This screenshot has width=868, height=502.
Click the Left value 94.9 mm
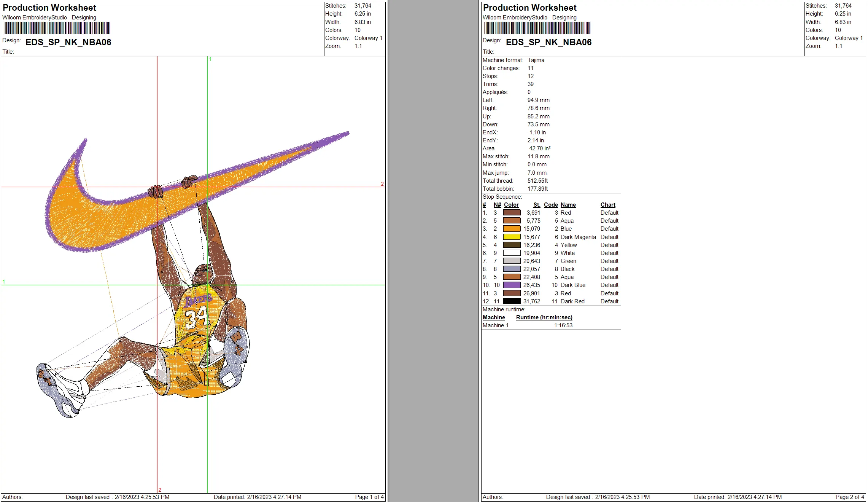pos(539,100)
